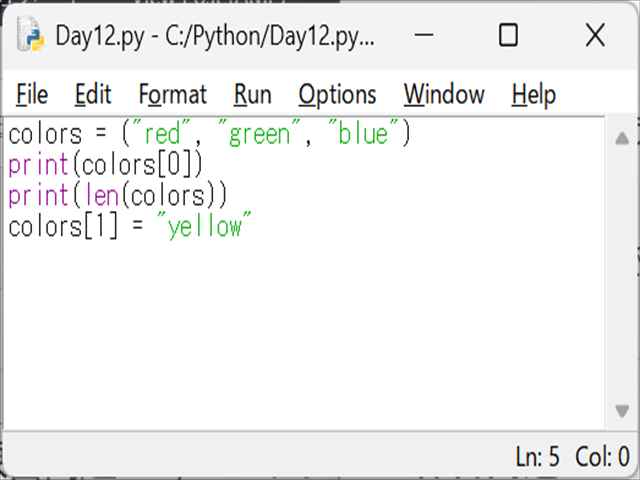The image size is (640, 480).
Task: Click the "green" string in code
Action: point(259,135)
